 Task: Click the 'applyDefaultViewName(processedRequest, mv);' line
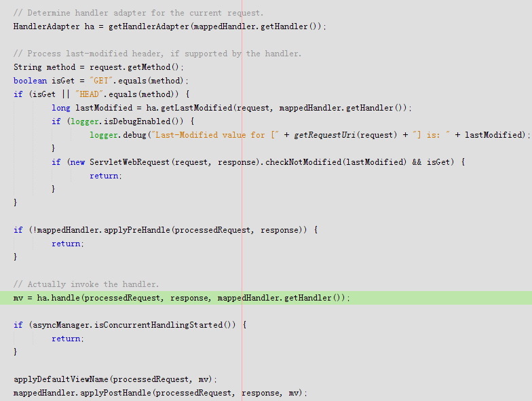pyautogui.click(x=115, y=379)
